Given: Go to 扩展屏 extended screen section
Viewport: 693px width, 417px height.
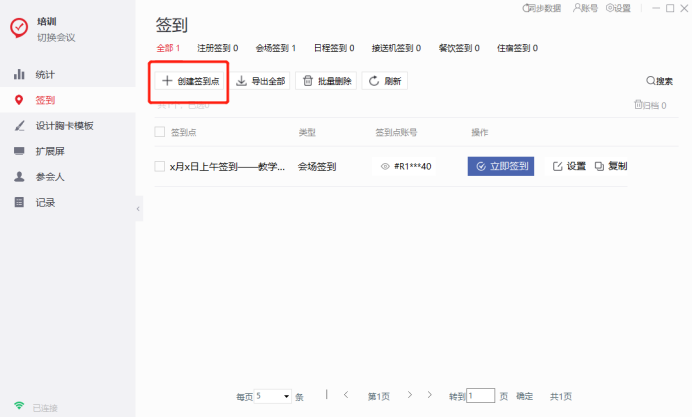Looking at the screenshot, I should pyautogui.click(x=49, y=151).
